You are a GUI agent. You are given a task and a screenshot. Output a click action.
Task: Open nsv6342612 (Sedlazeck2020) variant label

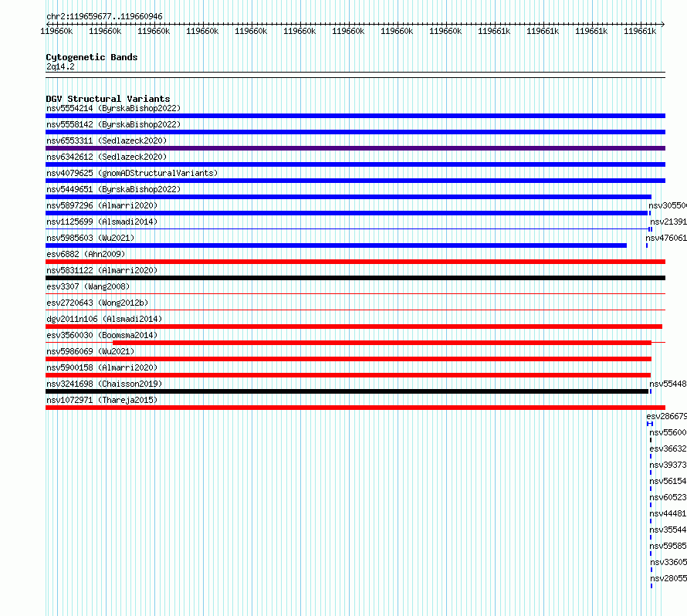[x=107, y=157]
